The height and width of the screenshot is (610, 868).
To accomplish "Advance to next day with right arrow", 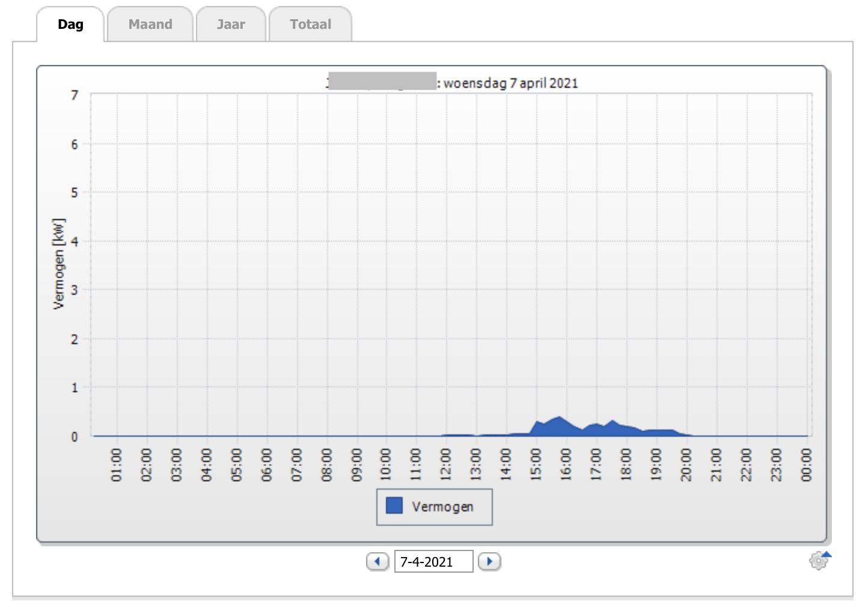I will pos(489,561).
